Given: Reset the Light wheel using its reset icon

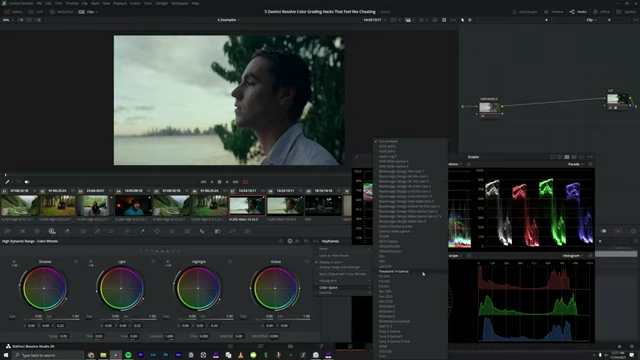Looking at the screenshot, I should [x=153, y=262].
